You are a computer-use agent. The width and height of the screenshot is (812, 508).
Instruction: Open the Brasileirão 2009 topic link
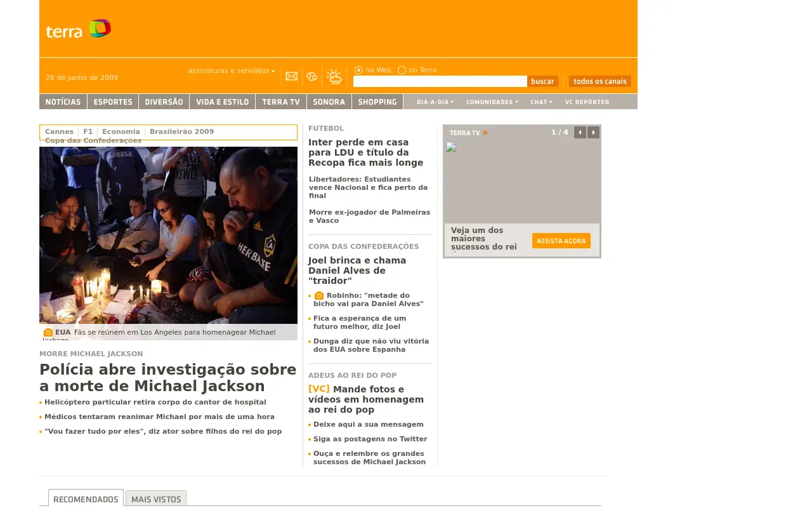181,131
